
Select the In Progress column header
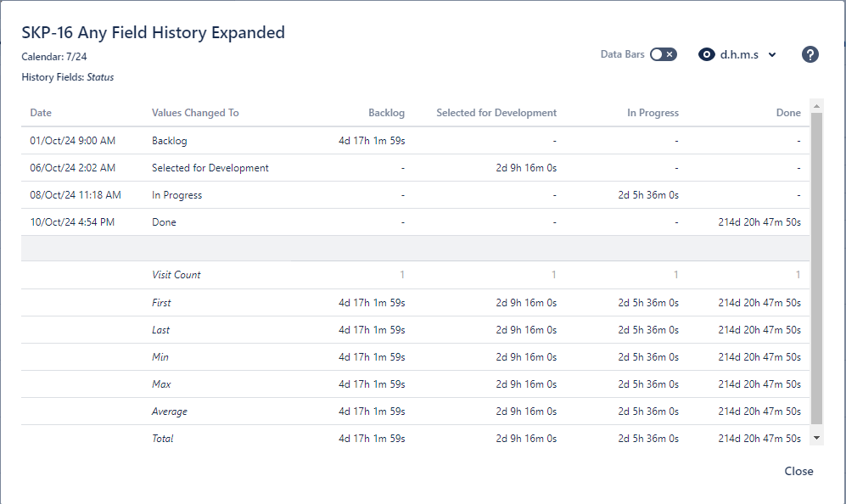(653, 113)
